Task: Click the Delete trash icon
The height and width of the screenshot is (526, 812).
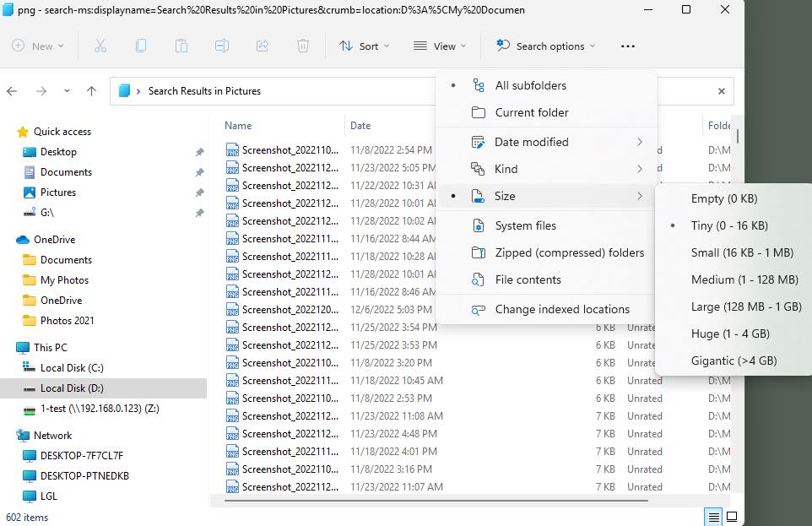Action: click(302, 46)
